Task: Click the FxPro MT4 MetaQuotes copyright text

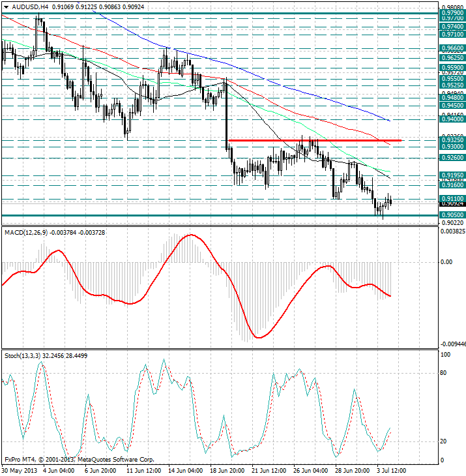Action: tap(80, 460)
